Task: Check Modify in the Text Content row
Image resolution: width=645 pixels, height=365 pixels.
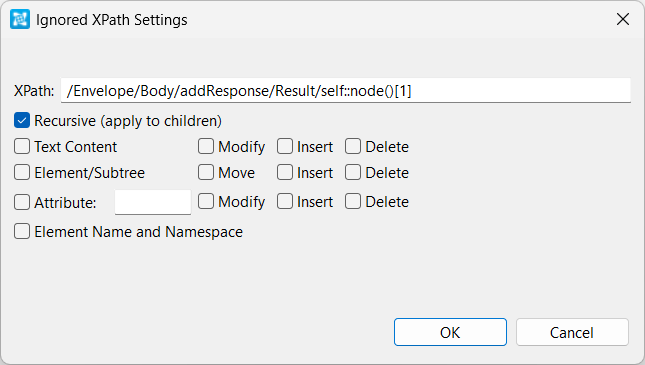Action: 206,146
